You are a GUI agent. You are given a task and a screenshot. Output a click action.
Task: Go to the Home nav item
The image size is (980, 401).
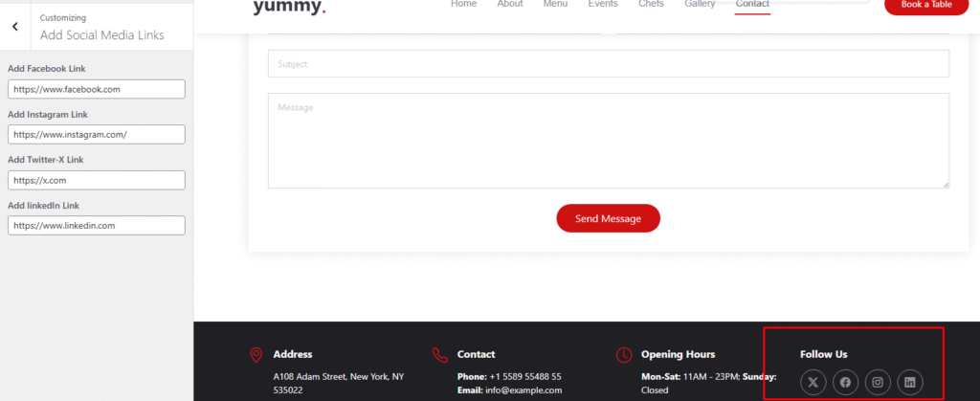464,4
